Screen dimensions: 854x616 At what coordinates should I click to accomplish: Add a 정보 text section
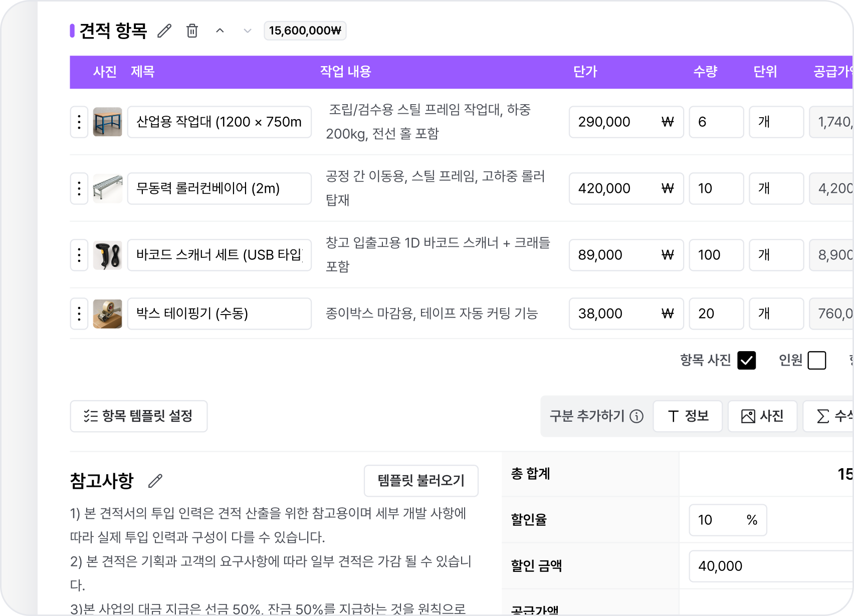(688, 416)
